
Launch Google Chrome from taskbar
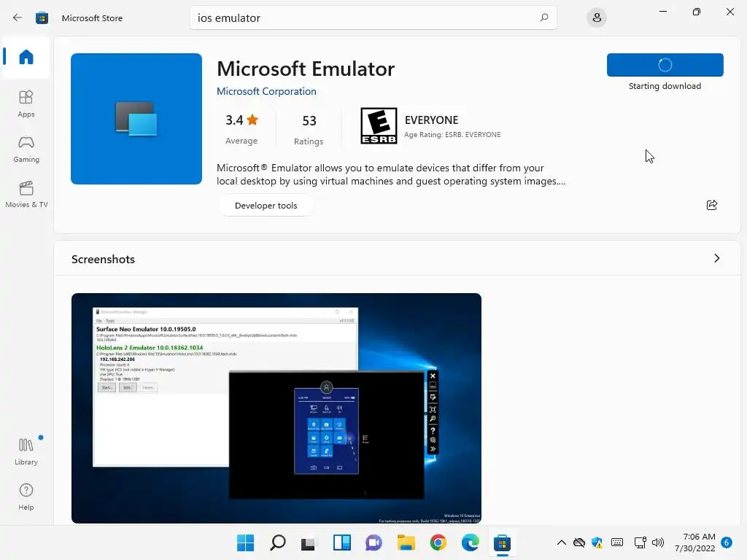point(438,542)
